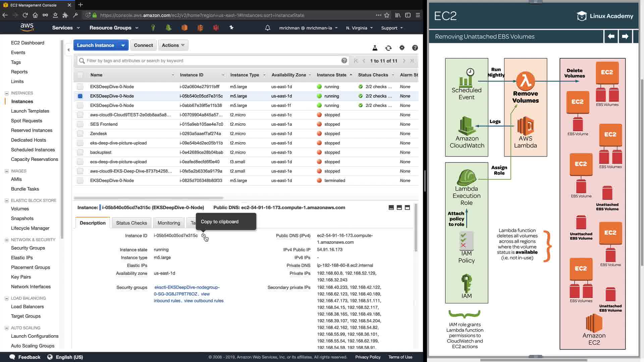Toggle the select-all header checkbox

click(80, 75)
